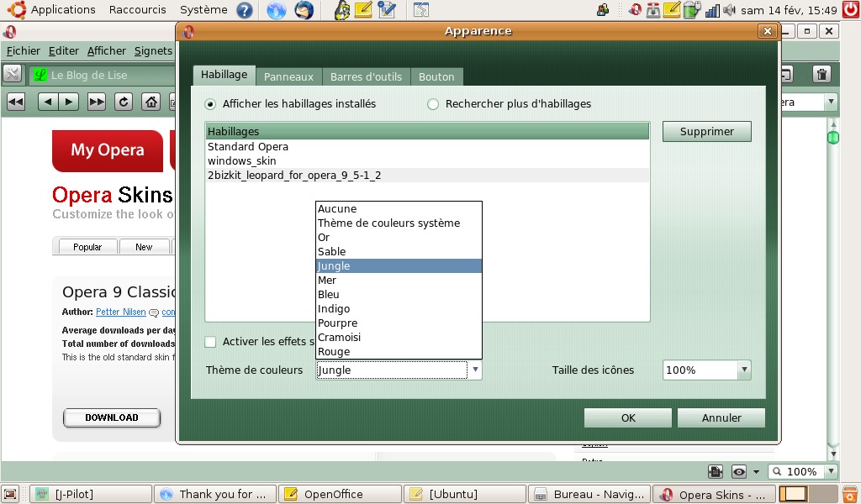Open the closed tabs trash icon
861x504 pixels.
821,75
